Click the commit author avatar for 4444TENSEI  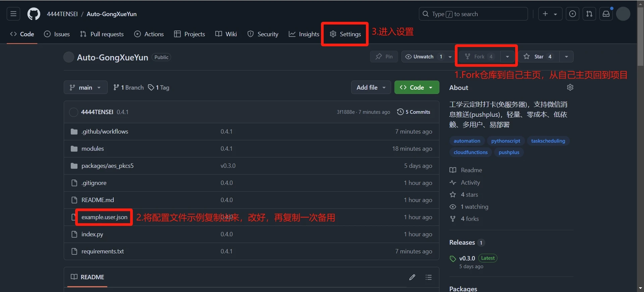(73, 112)
